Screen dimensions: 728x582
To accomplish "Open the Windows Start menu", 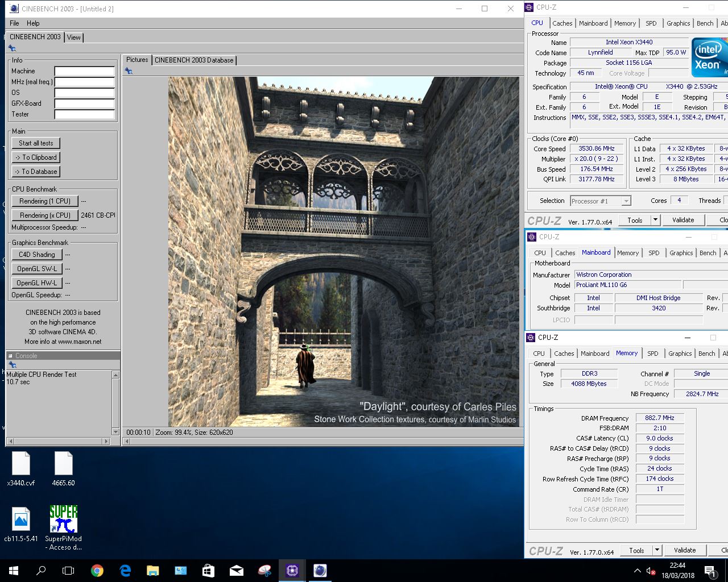I will (x=14, y=571).
